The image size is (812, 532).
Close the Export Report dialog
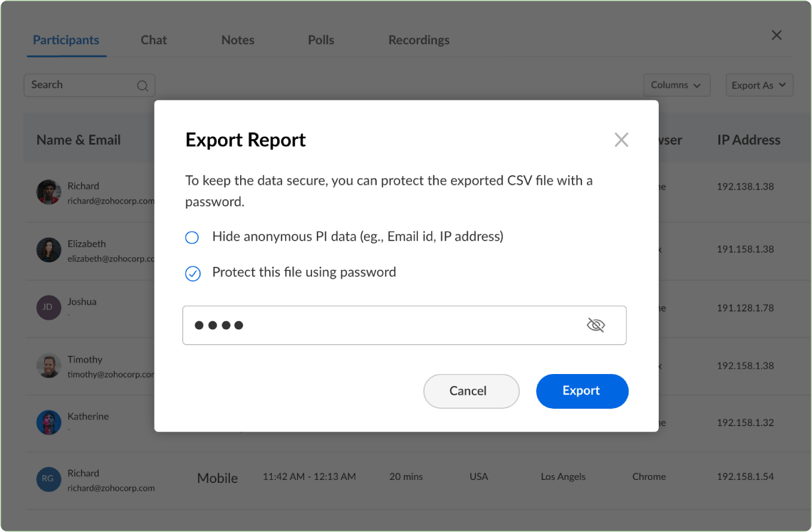coord(621,139)
